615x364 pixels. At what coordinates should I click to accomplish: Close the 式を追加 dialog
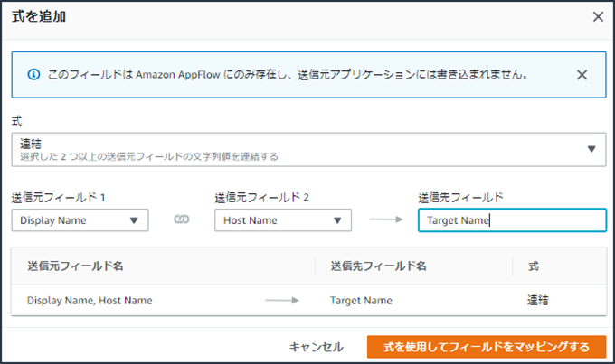(597, 16)
